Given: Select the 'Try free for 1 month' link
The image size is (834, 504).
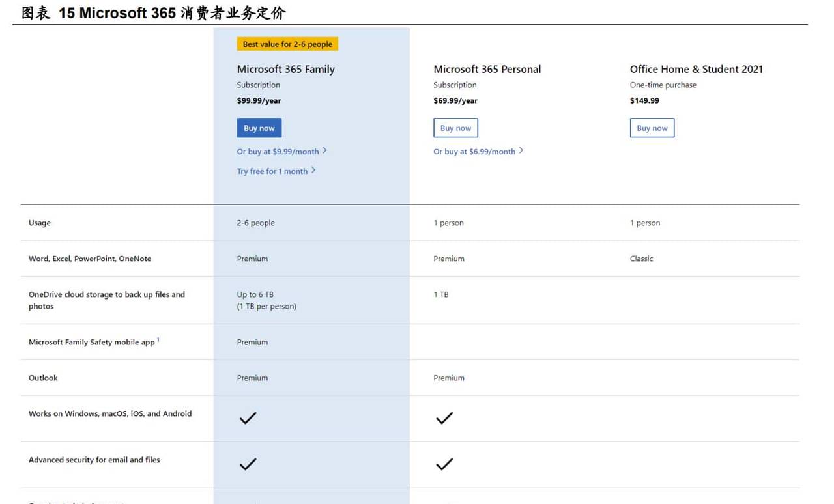Looking at the screenshot, I should (x=272, y=171).
